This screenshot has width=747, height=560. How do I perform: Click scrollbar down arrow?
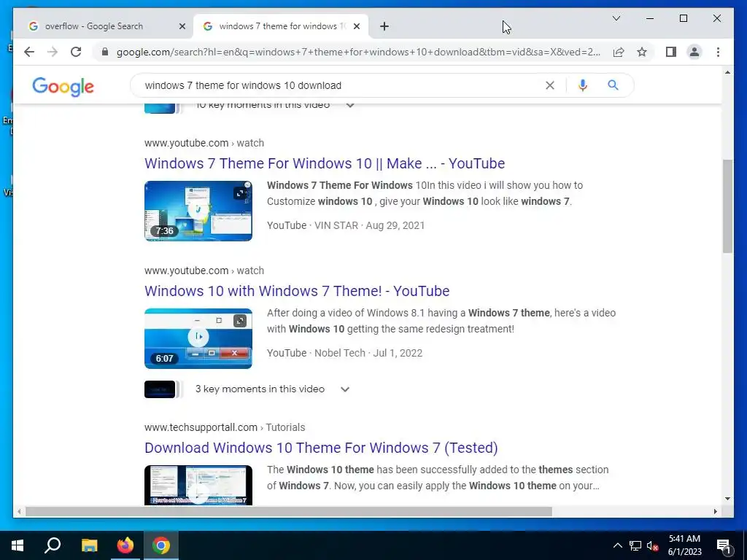727,499
